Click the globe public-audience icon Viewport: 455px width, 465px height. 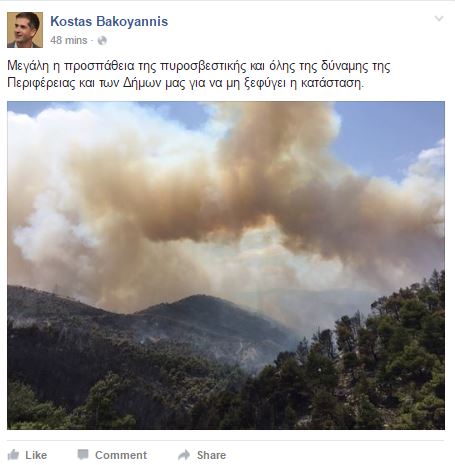(x=102, y=41)
